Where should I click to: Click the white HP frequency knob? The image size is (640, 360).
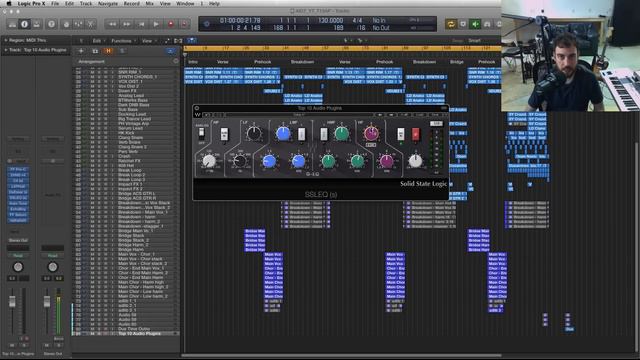[209, 161]
